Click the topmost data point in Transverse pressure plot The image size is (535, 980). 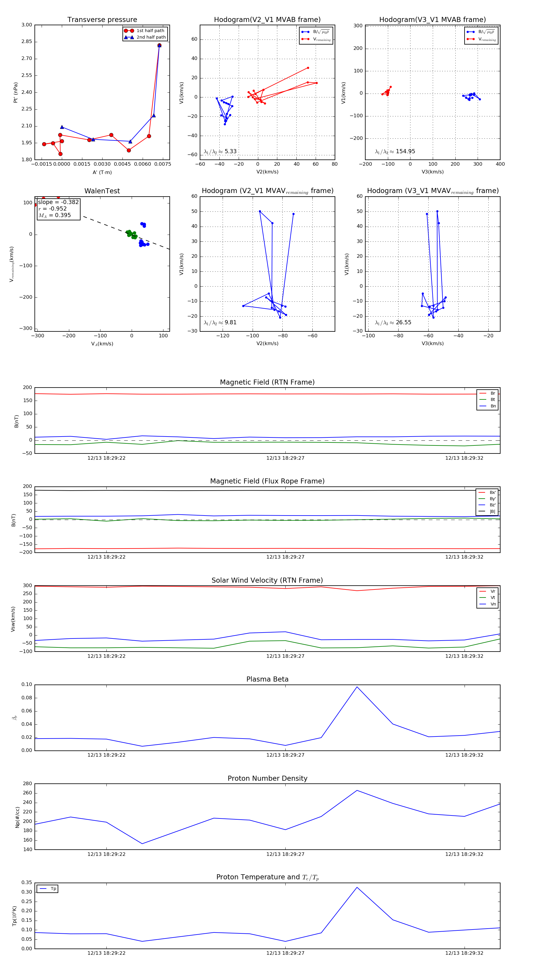[159, 45]
